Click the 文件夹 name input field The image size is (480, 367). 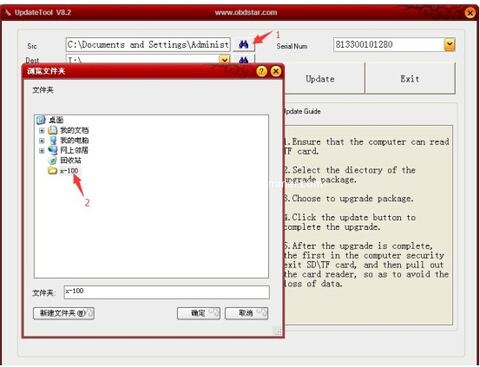click(167, 292)
